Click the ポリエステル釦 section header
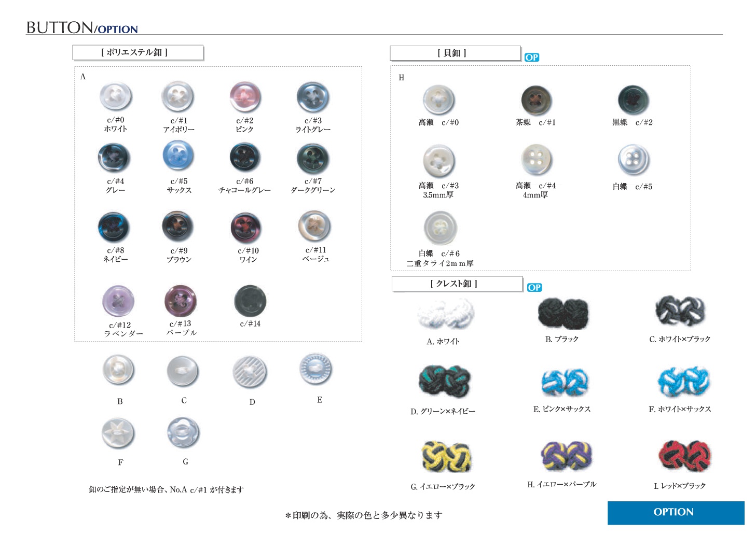The height and width of the screenshot is (535, 756). [138, 52]
